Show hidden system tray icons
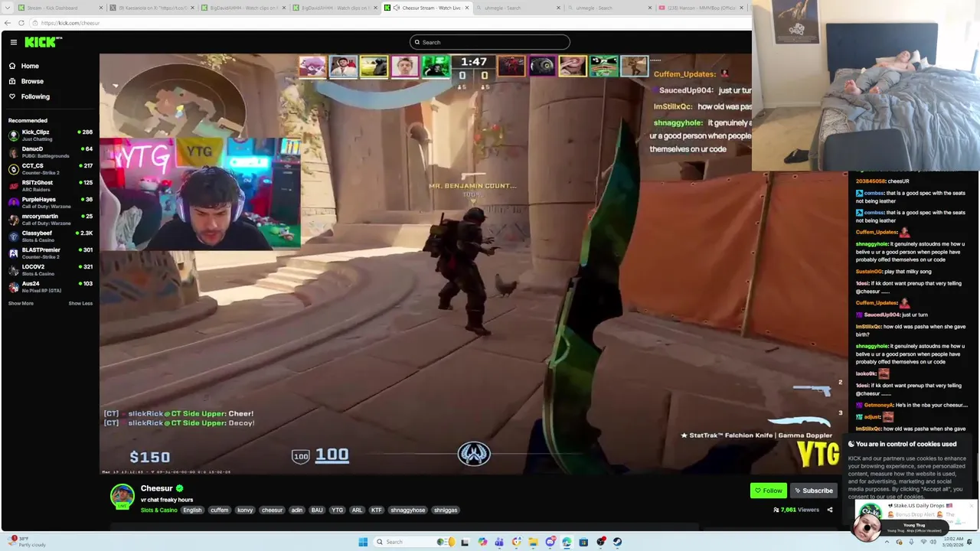 click(x=887, y=542)
